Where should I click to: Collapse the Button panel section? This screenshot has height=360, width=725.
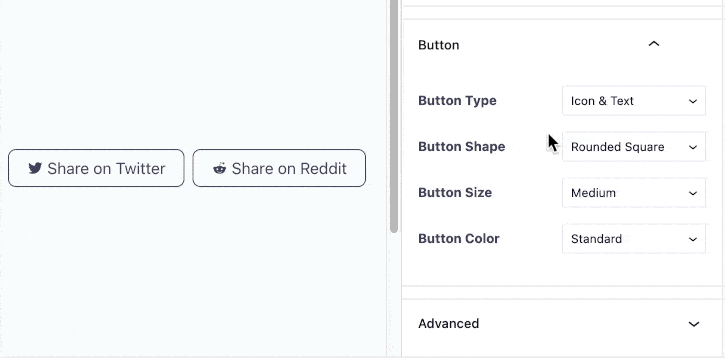pos(562,45)
